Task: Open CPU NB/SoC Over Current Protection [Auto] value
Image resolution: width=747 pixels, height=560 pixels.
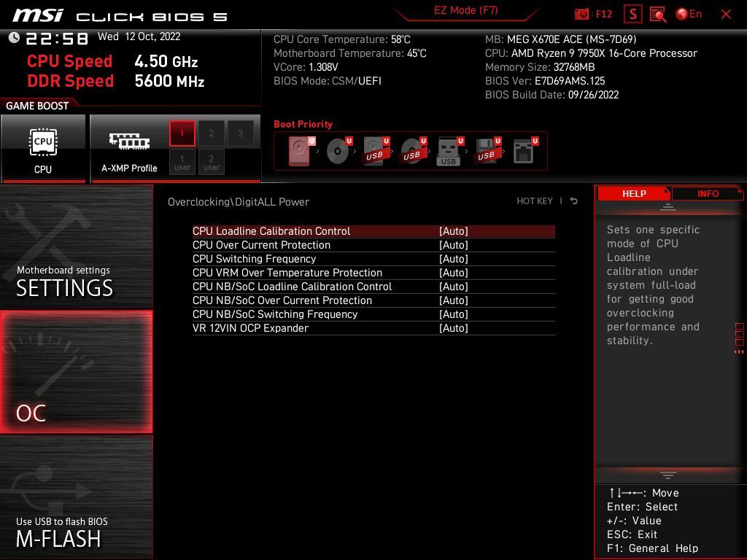Action: click(x=454, y=300)
